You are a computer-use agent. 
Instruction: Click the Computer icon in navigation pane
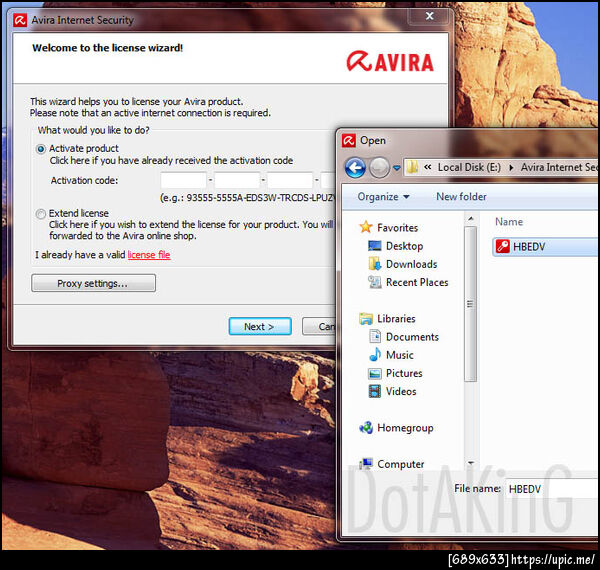[366, 464]
